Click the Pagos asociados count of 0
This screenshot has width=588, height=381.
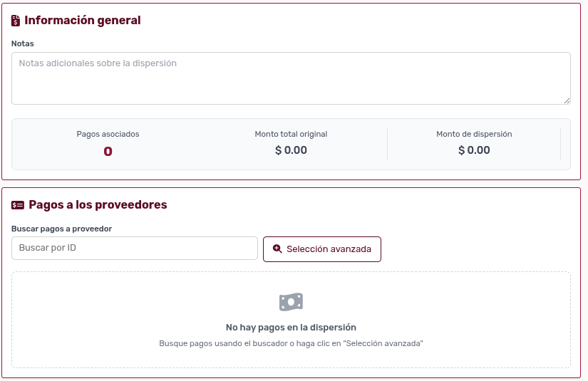[108, 151]
